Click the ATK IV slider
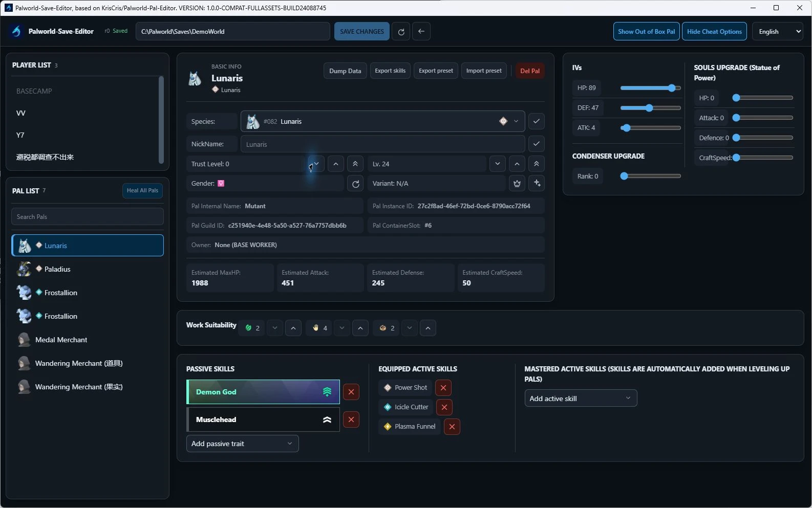 point(650,128)
